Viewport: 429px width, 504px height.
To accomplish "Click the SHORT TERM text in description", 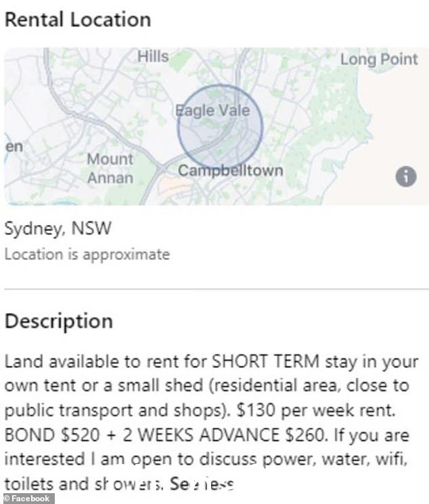I will click(266, 361).
